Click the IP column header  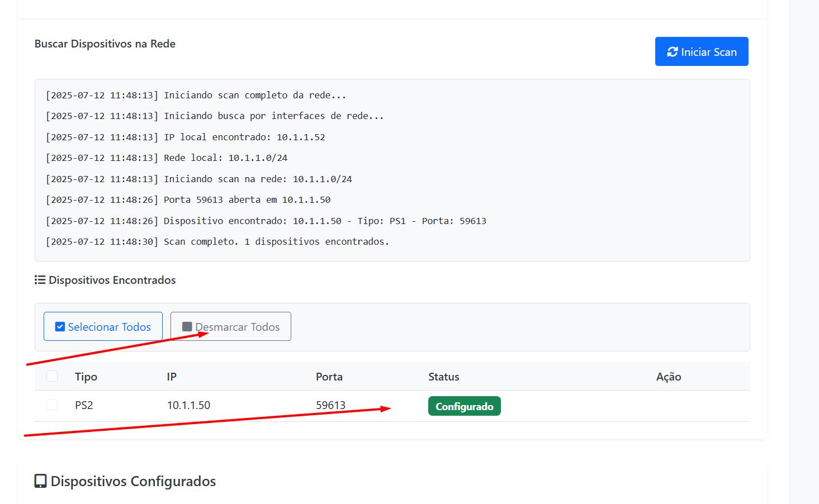click(x=172, y=377)
